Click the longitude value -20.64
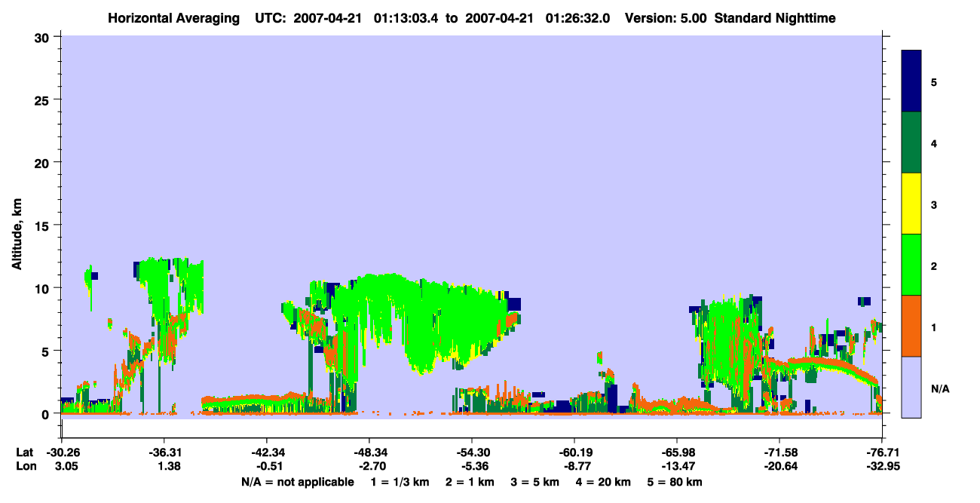The image size is (980, 503). pyautogui.click(x=779, y=467)
